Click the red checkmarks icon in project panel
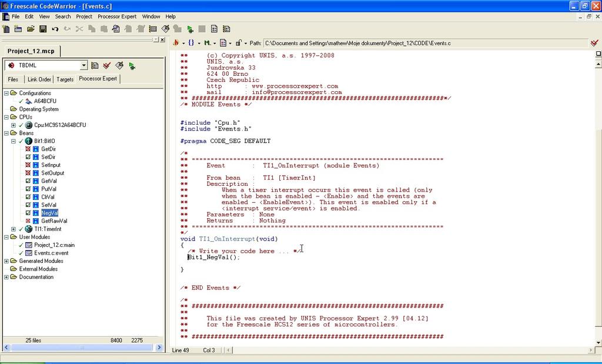This screenshot has width=602, height=364. (107, 66)
